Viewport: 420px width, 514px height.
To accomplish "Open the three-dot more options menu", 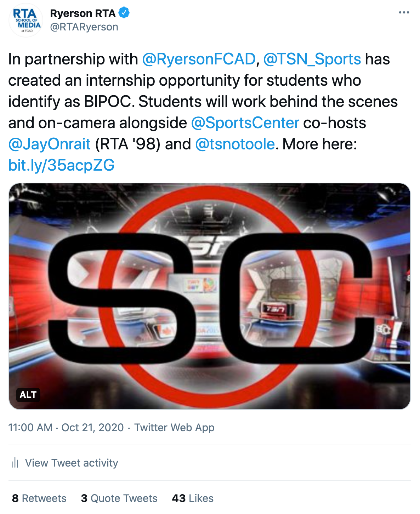I will point(404,12).
